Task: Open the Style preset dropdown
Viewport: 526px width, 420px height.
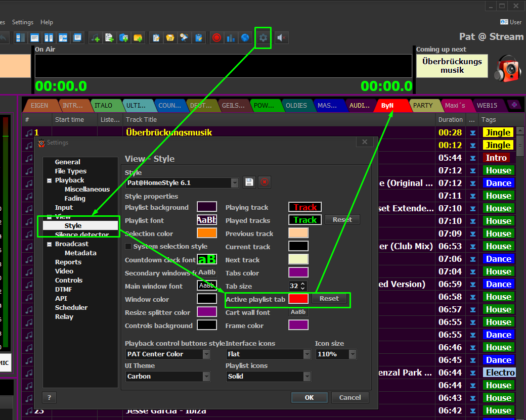Action: click(x=234, y=183)
